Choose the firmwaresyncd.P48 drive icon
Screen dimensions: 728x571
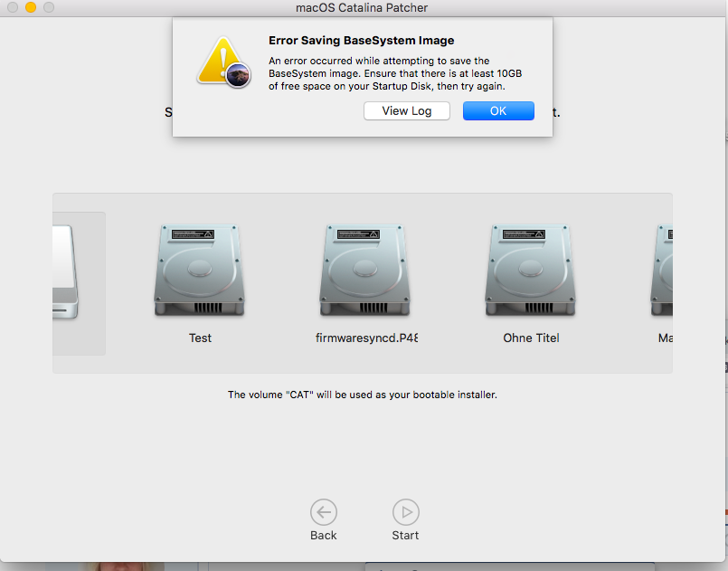click(x=365, y=271)
